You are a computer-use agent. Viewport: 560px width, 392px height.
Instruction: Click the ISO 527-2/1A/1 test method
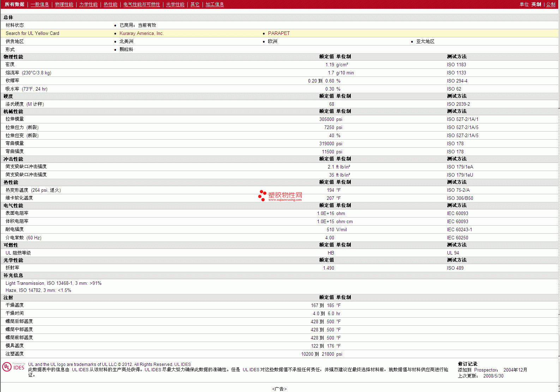point(463,119)
